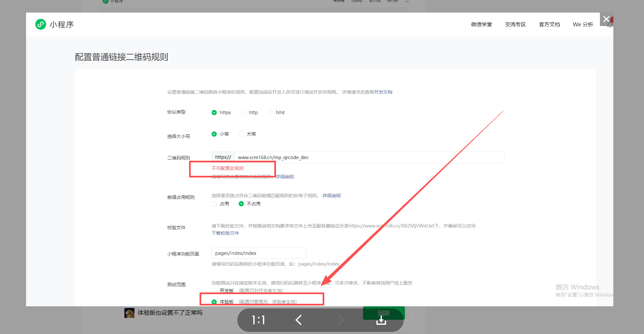The width and height of the screenshot is (644, 334).
Task: Click the comment text 体验版也设置不了正常吗
Action: 170,313
